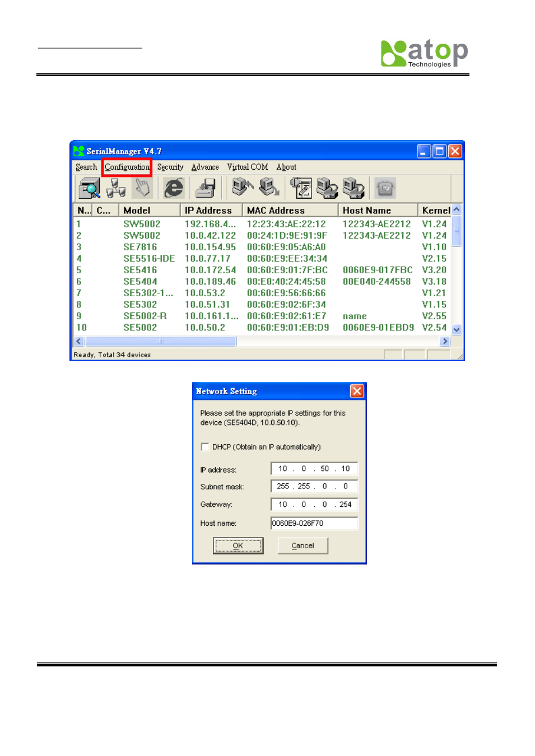Sort by the Host Name column header
Screen dimensions: 535x756
(x=378, y=210)
